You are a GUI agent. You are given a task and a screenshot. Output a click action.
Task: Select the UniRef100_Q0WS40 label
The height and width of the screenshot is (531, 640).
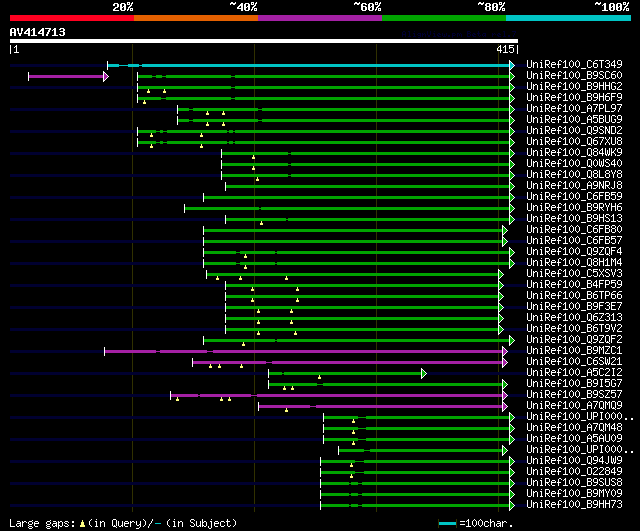(x=574, y=163)
